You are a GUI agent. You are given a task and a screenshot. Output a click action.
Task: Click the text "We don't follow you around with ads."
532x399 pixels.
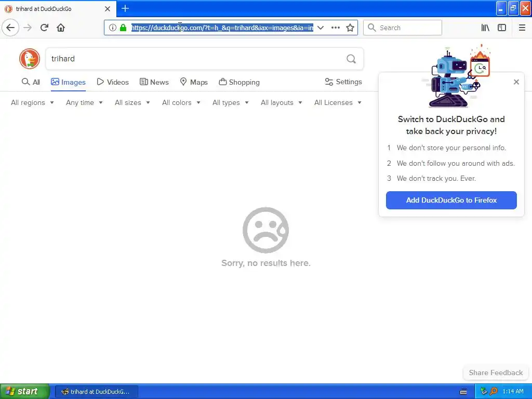point(456,163)
